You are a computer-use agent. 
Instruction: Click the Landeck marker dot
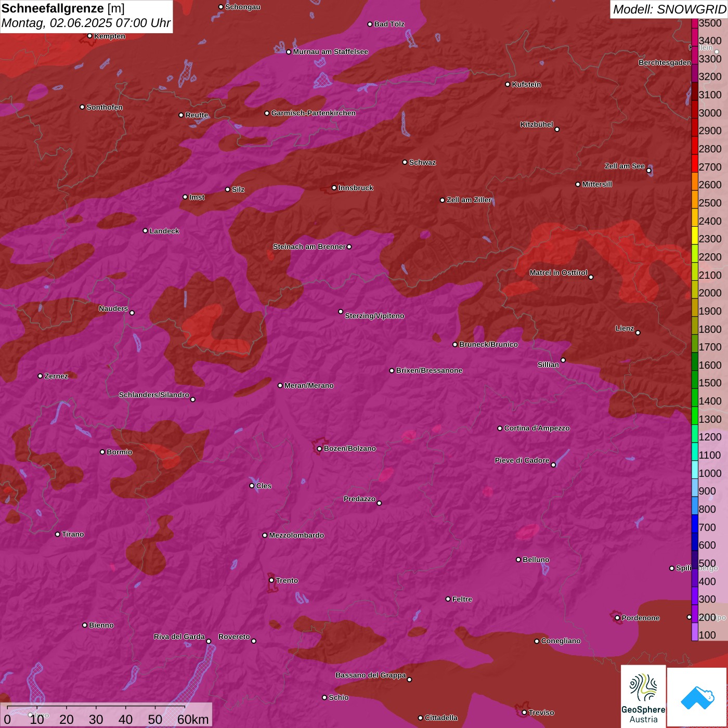click(146, 231)
